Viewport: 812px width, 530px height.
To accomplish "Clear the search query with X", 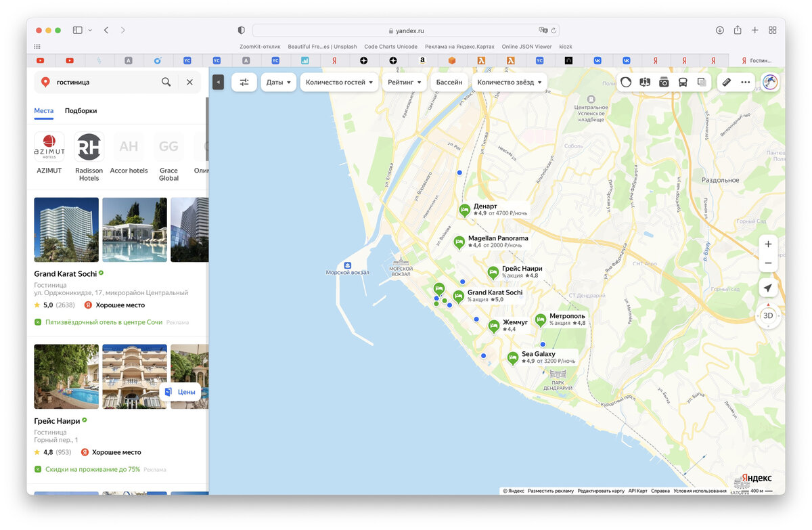I will point(189,82).
